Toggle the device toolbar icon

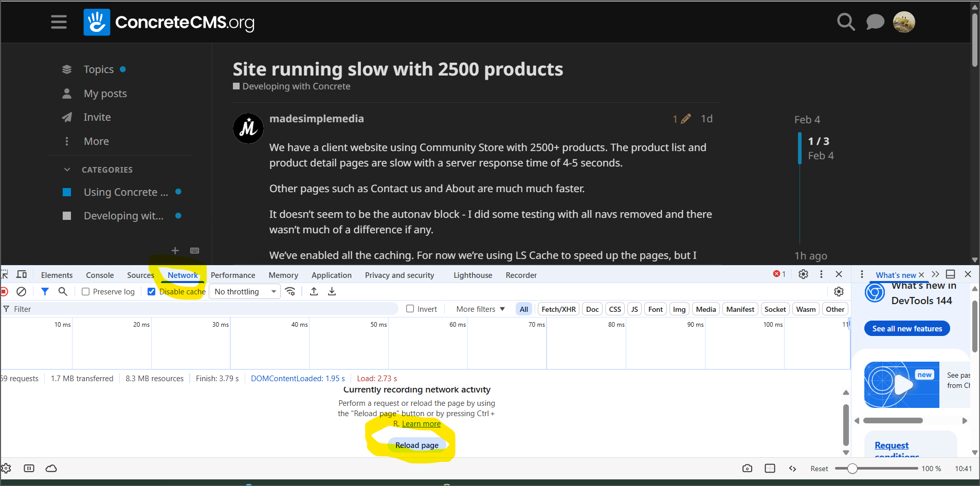[22, 274]
